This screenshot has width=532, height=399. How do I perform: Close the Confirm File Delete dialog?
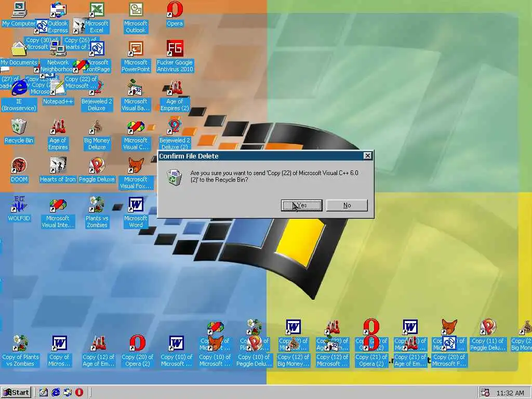pyautogui.click(x=367, y=156)
